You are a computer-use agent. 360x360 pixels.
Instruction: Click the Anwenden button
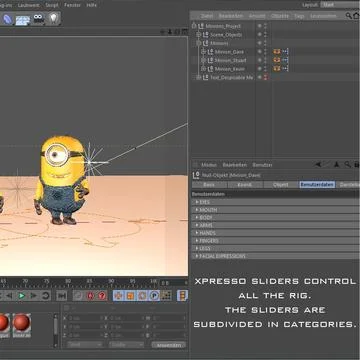(168, 345)
